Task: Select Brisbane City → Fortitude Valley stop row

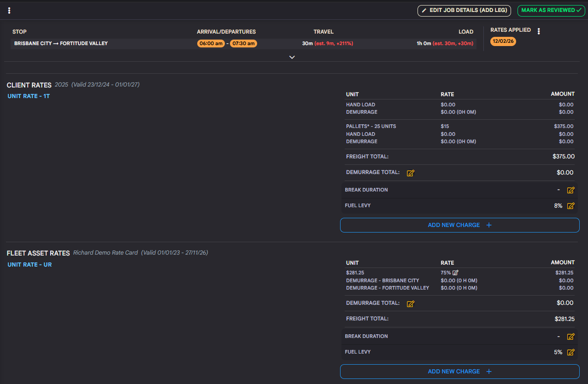Action: pyautogui.click(x=243, y=44)
